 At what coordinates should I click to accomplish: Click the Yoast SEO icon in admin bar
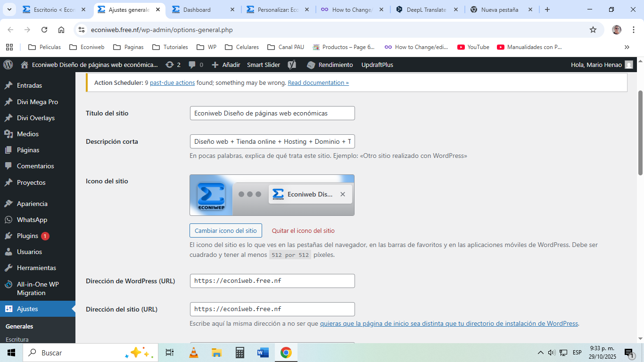click(292, 65)
